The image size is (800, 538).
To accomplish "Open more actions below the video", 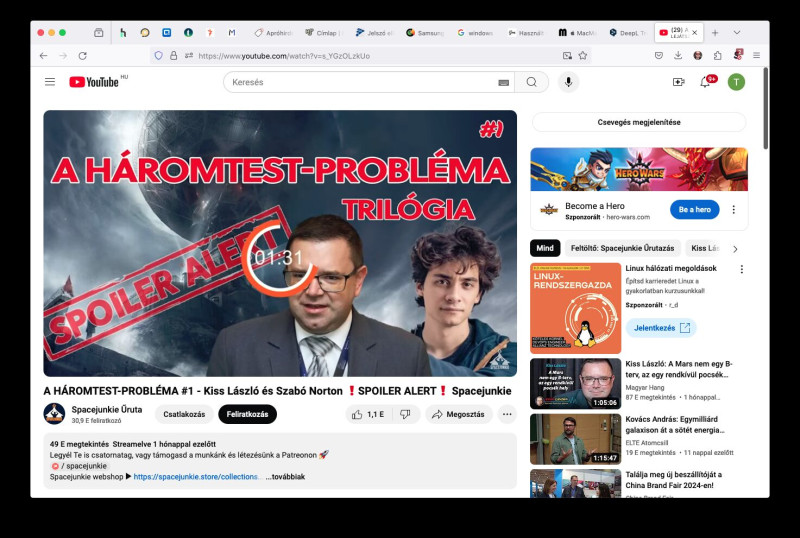I will coord(507,414).
